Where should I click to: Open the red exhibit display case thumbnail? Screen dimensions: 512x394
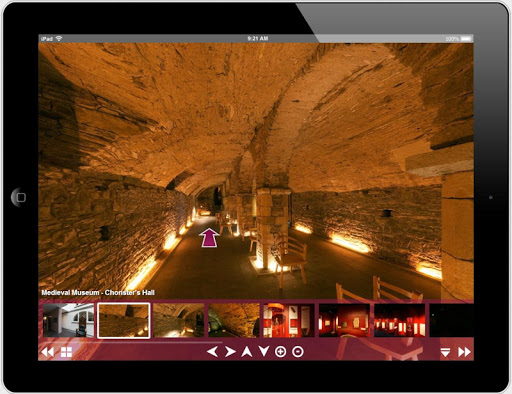point(289,320)
